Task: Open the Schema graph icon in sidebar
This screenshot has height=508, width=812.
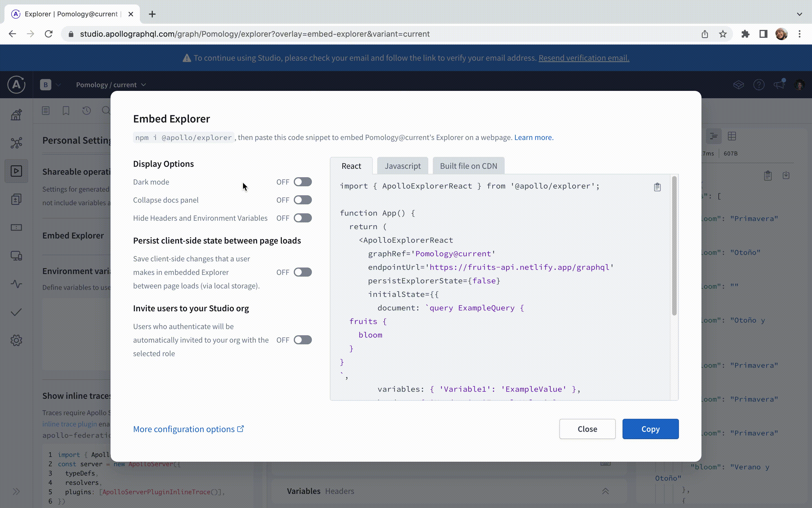Action: pyautogui.click(x=16, y=143)
